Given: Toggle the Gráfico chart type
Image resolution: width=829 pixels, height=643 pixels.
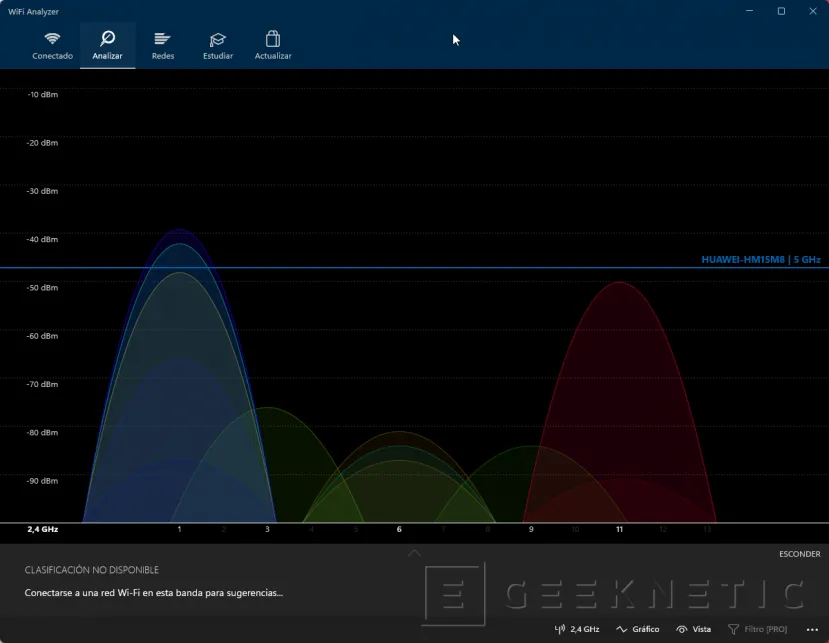Looking at the screenshot, I should (x=638, y=629).
